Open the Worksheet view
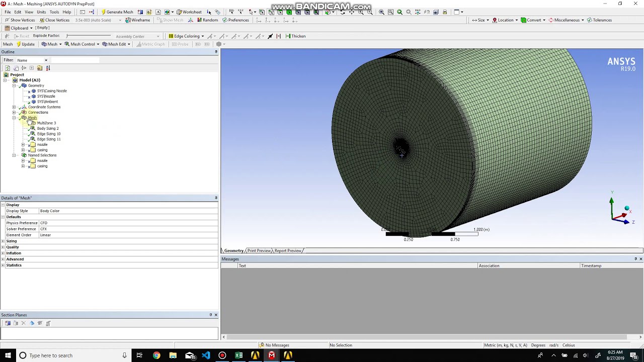Image resolution: width=644 pixels, height=362 pixels. click(x=189, y=12)
